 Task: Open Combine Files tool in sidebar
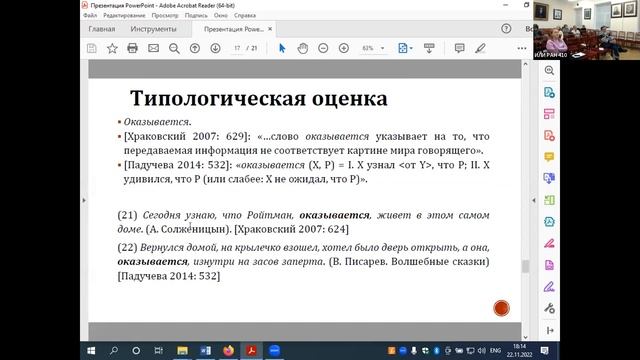(x=549, y=178)
